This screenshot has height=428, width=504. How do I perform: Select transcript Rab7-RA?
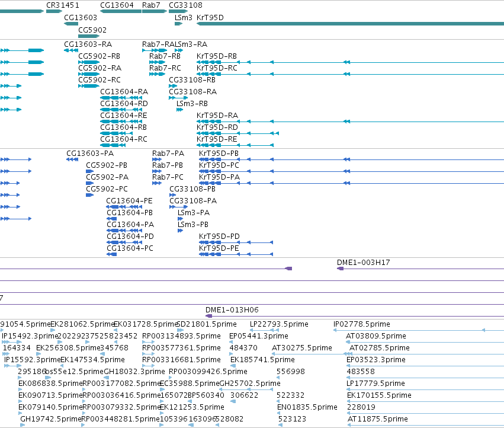(x=159, y=44)
